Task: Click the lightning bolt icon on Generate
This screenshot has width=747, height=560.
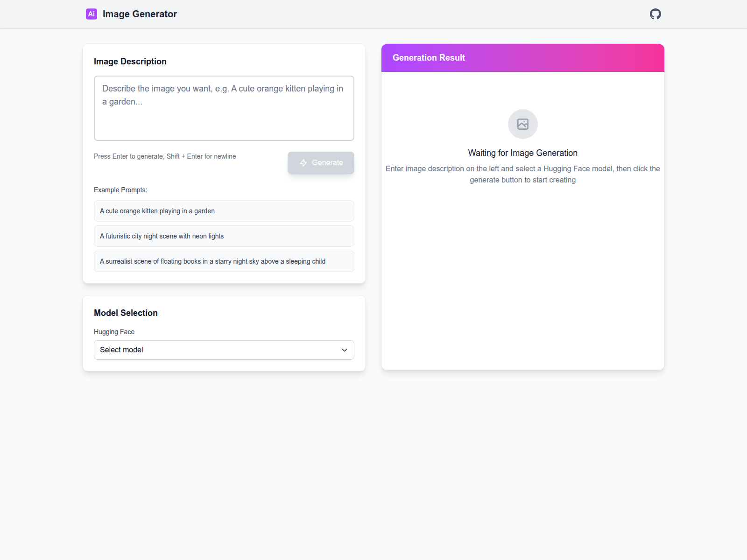Action: (x=303, y=163)
